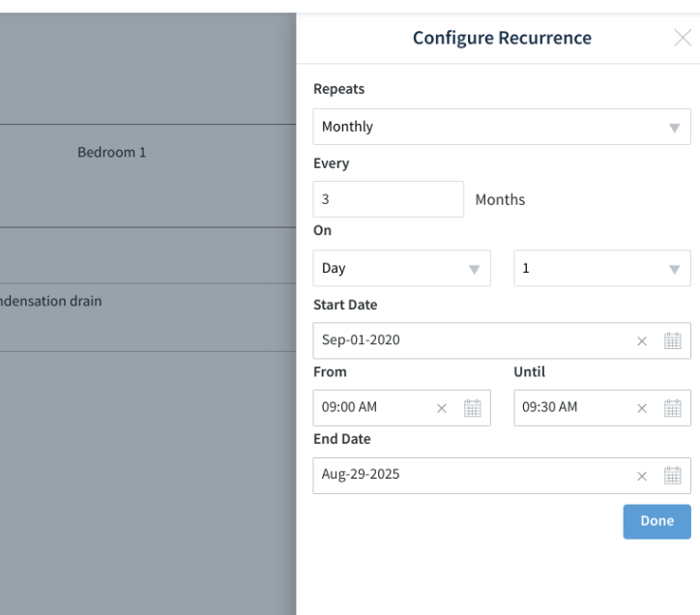
Task: Open the Until time picker icon
Action: (672, 408)
